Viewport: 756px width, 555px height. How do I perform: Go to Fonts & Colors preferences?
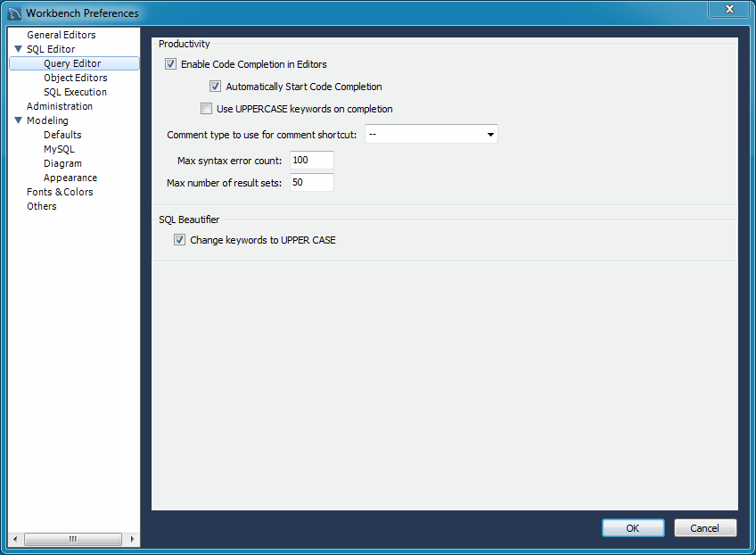60,192
